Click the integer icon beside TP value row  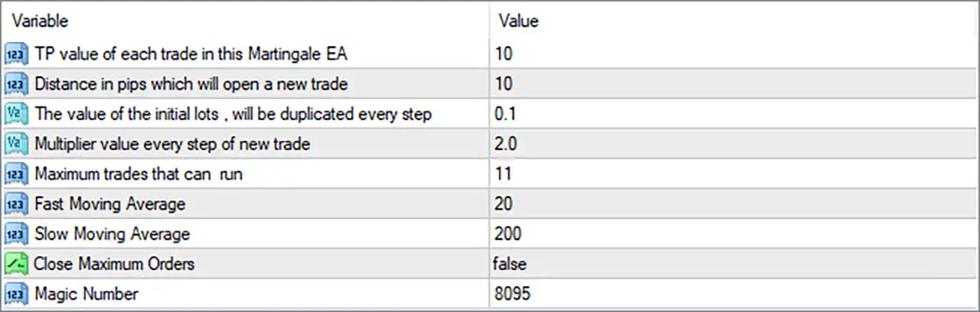click(x=17, y=54)
